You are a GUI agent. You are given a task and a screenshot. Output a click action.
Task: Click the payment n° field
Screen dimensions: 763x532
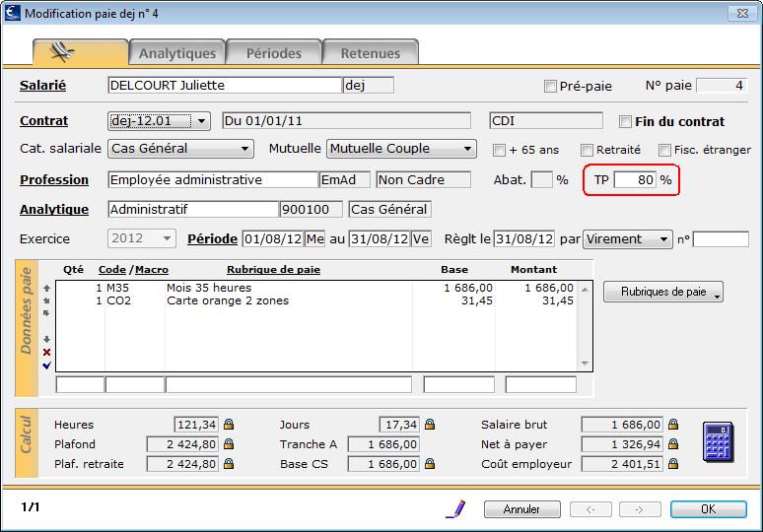[x=721, y=239]
